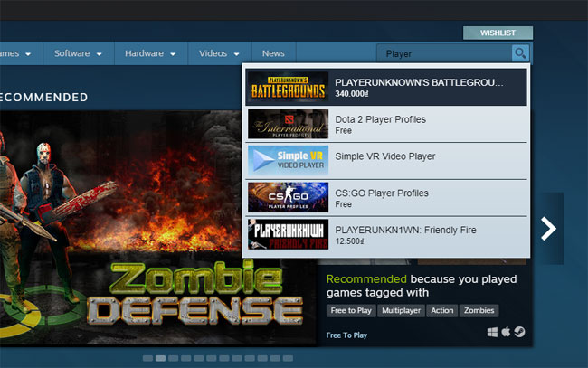Screen dimensions: 588x368
Task: Select the last carousel page dot
Action: pyautogui.click(x=288, y=359)
